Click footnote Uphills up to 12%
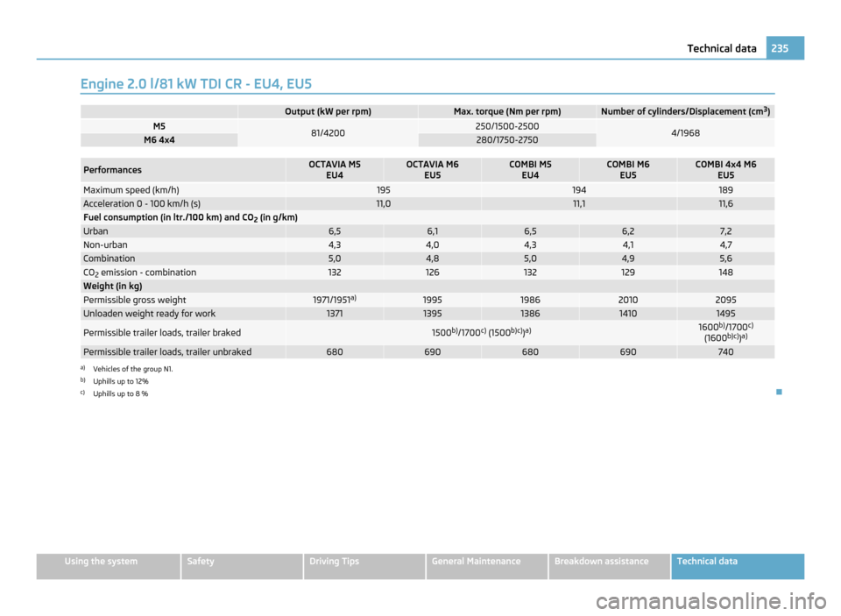Screen dimensions: 841x616 pos(121,381)
